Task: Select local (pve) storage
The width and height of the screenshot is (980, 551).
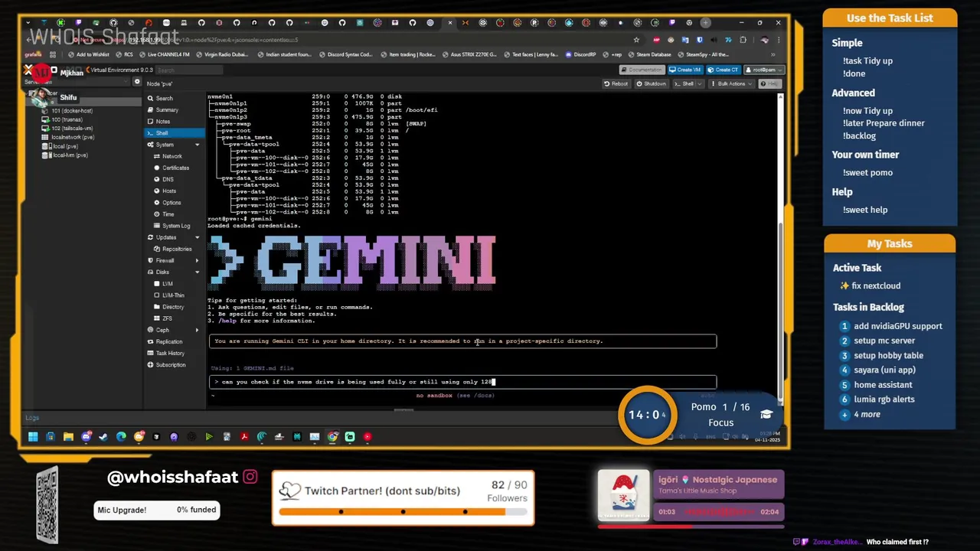Action: coord(65,146)
